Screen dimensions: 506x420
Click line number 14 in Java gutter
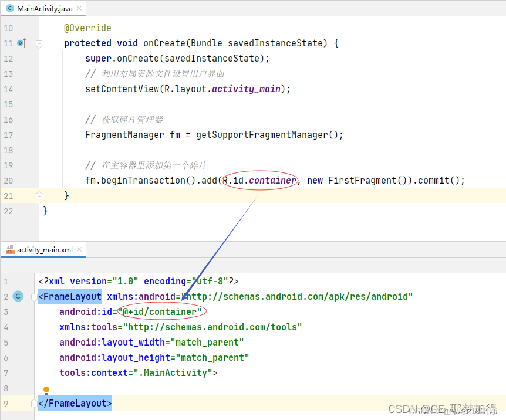click(x=8, y=89)
